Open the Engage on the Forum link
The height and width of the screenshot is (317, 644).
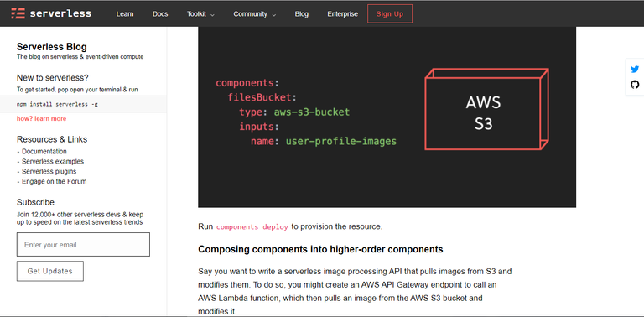coord(55,181)
